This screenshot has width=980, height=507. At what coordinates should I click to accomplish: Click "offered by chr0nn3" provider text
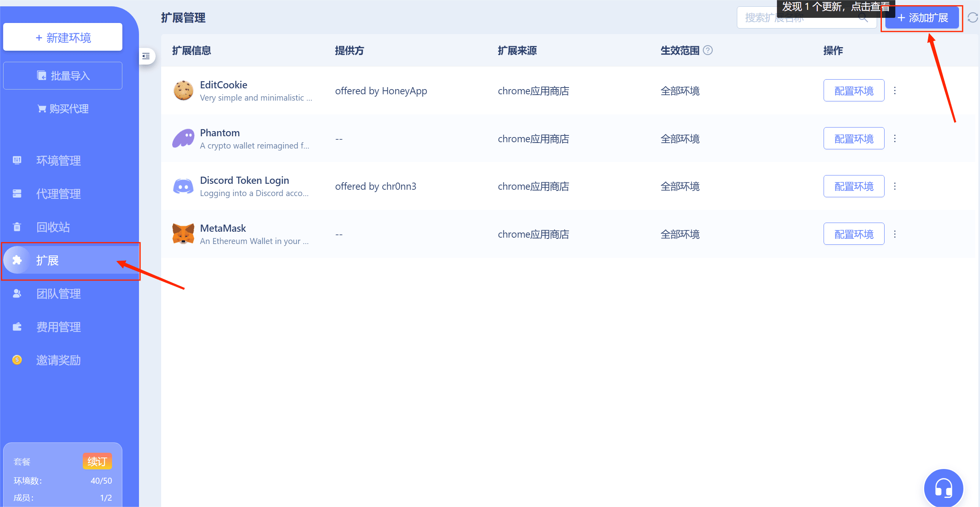pos(375,186)
